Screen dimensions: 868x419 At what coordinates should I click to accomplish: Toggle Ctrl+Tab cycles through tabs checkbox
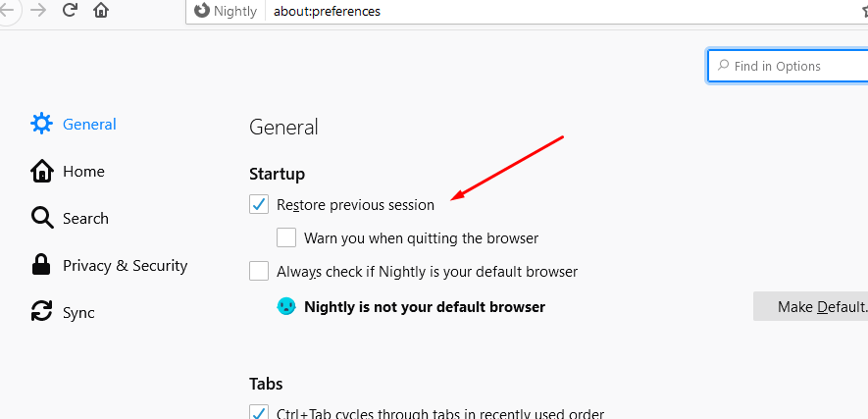(x=259, y=412)
